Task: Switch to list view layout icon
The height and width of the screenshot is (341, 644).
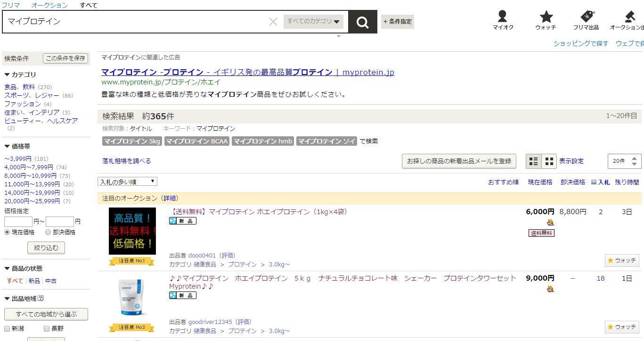Action: tap(534, 161)
